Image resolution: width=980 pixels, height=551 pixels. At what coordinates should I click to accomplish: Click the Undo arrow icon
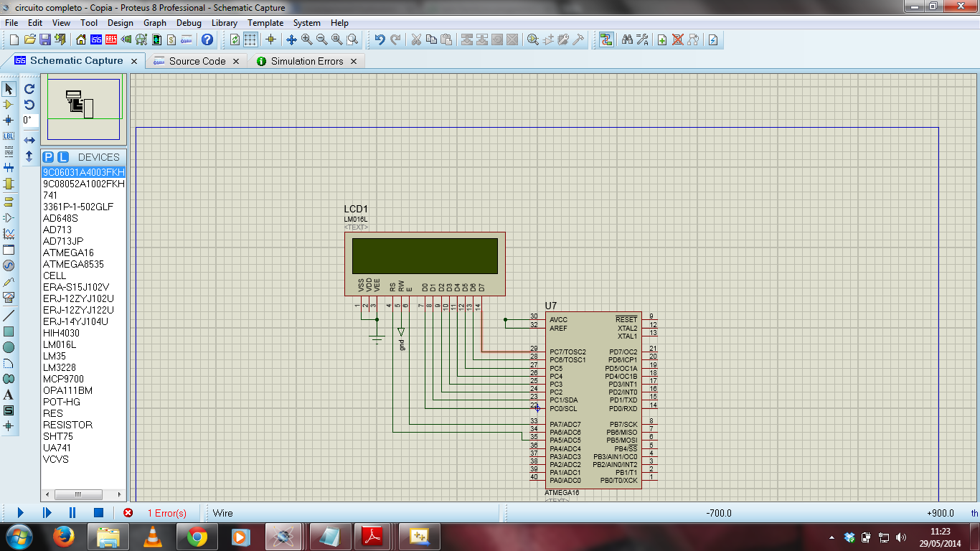(380, 39)
